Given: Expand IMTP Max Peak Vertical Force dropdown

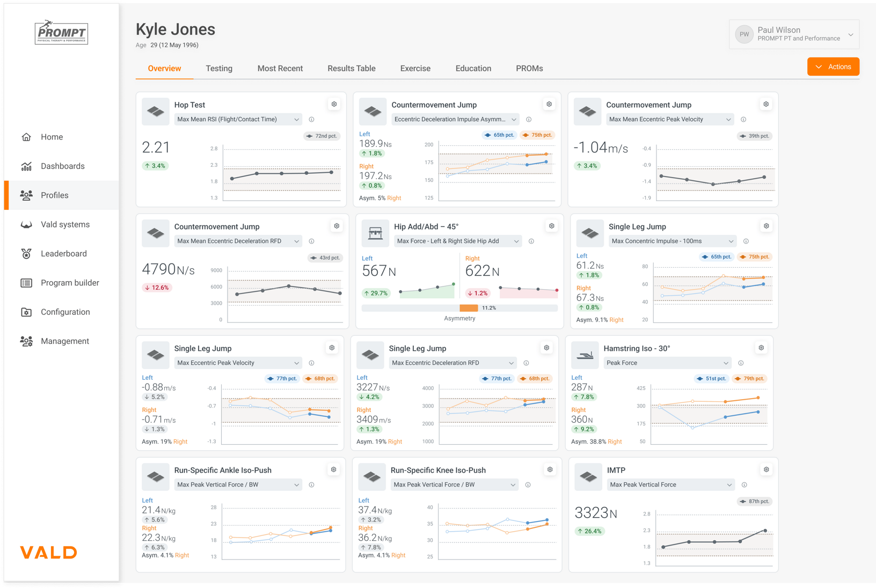Looking at the screenshot, I should pyautogui.click(x=670, y=484).
